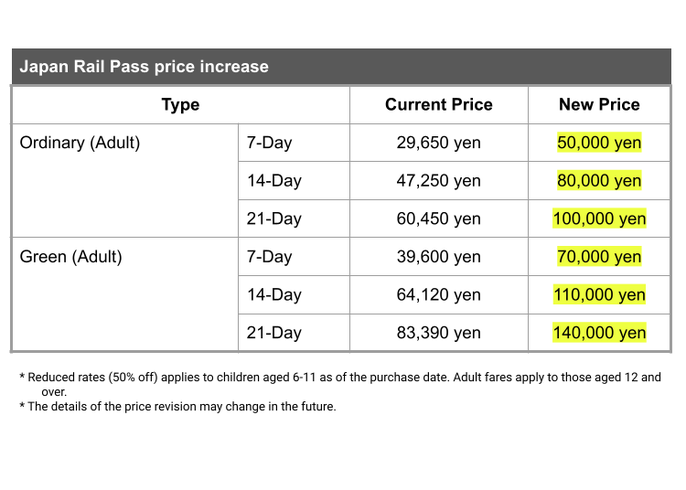Click the highlighted 110,000 yen new price
Image resolution: width=686 pixels, height=490 pixels.
coord(599,295)
